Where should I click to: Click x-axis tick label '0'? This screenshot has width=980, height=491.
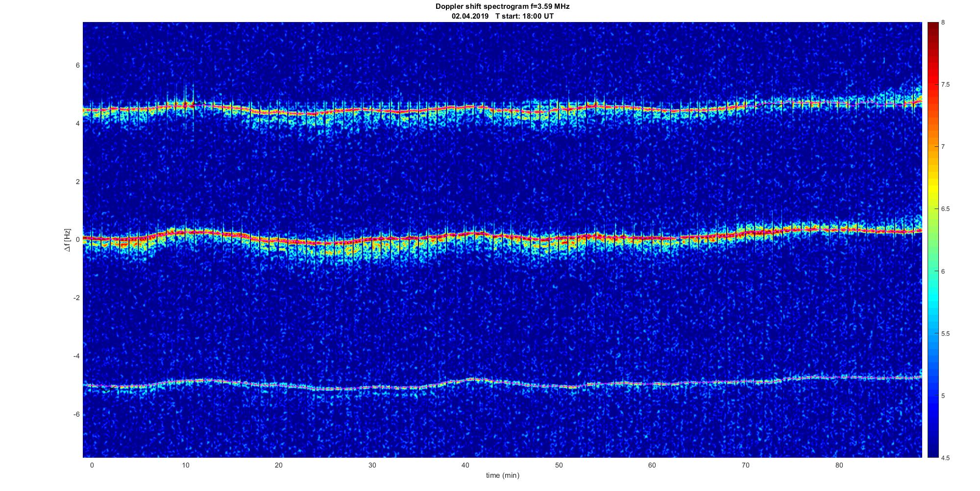pos(92,465)
